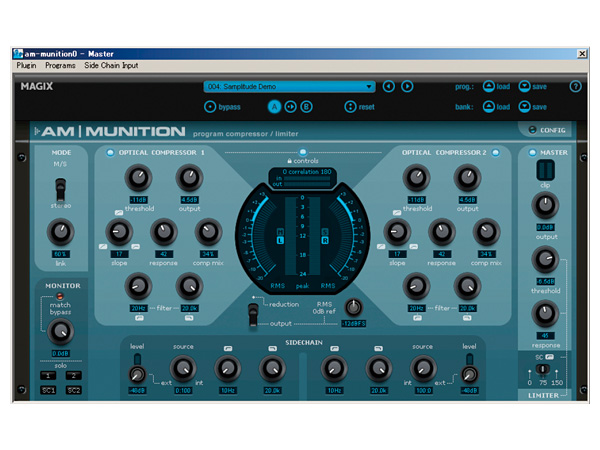The width and height of the screenshot is (600, 450).
Task: Click Compressor 1 output knob
Action: tap(189, 178)
